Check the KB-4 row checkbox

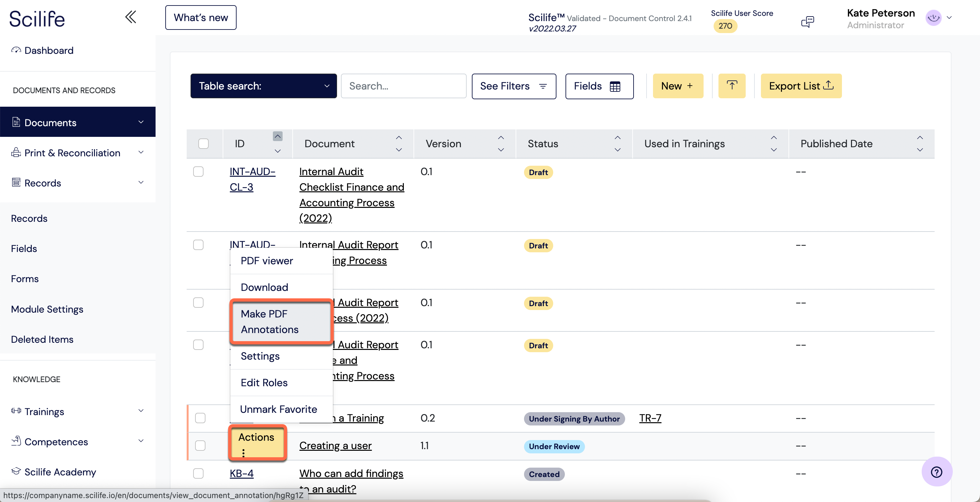coord(198,473)
